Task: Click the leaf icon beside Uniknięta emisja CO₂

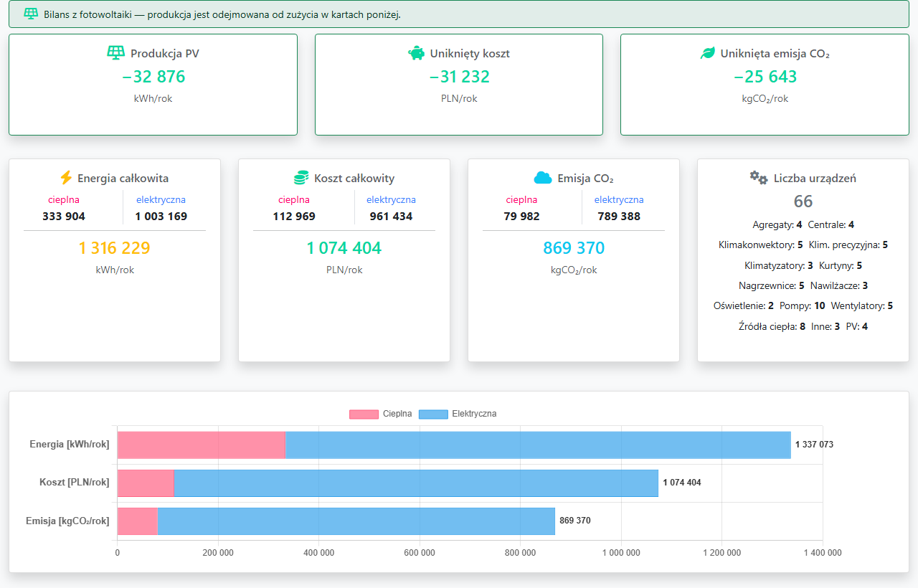Action: click(707, 53)
